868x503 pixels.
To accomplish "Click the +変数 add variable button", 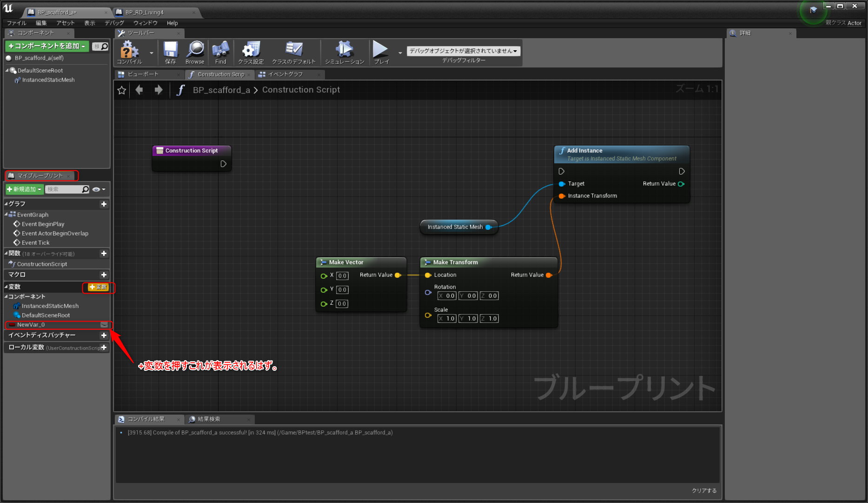I will (98, 287).
